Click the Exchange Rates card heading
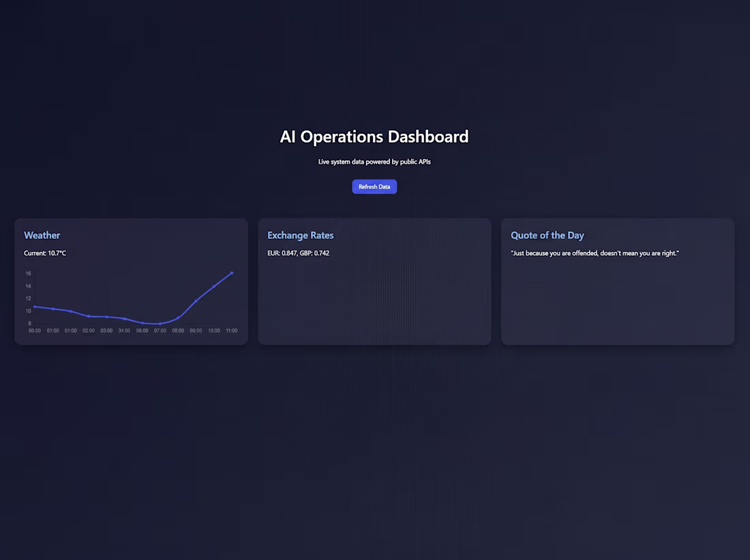Viewport: 750px width, 560px height. tap(301, 235)
